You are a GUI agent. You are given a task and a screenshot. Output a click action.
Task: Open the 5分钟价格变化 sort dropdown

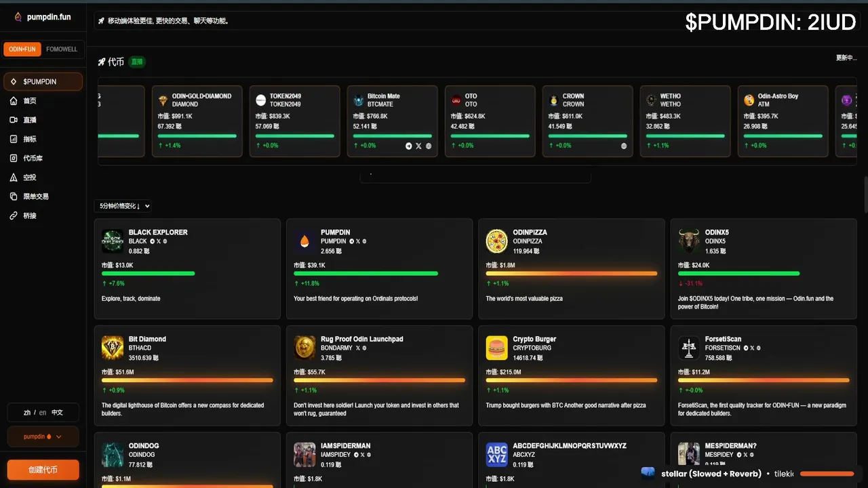[123, 206]
